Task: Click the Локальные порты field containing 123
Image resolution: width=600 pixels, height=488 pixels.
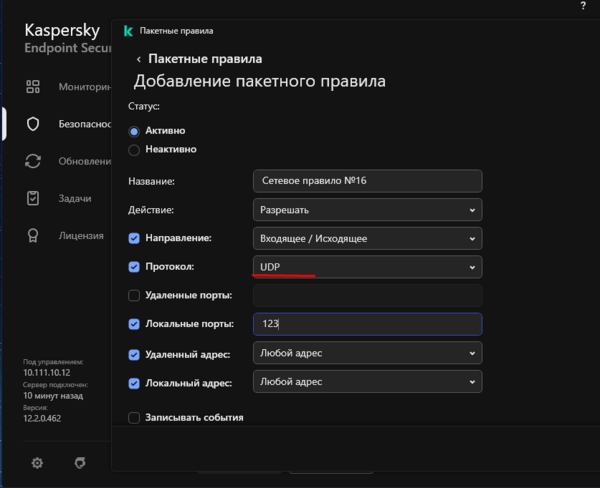Action: click(x=367, y=324)
